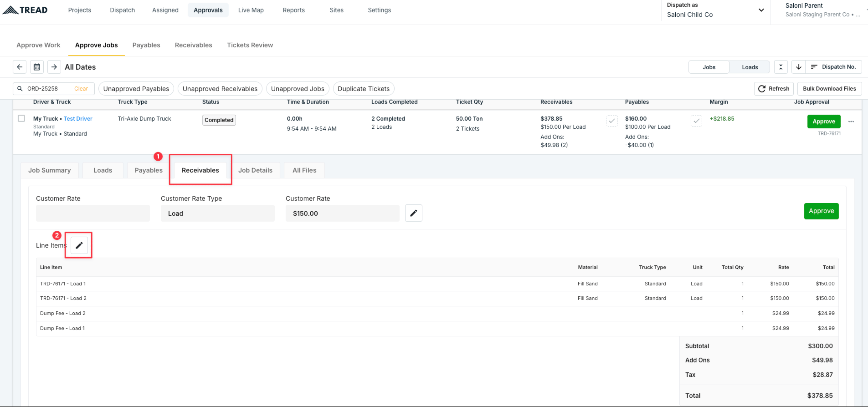Approve job TRD-76171 in row
This screenshot has height=407, width=868.
tap(824, 121)
